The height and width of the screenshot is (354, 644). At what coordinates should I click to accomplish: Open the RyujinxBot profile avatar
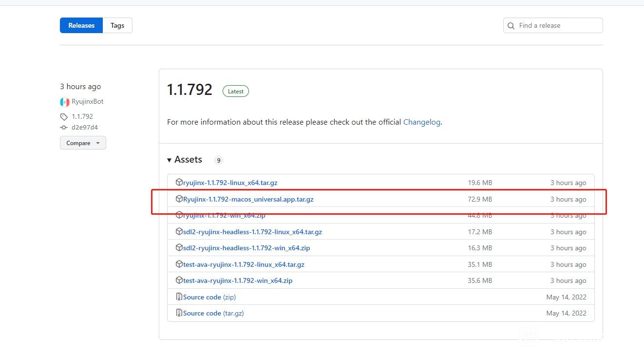pos(64,102)
